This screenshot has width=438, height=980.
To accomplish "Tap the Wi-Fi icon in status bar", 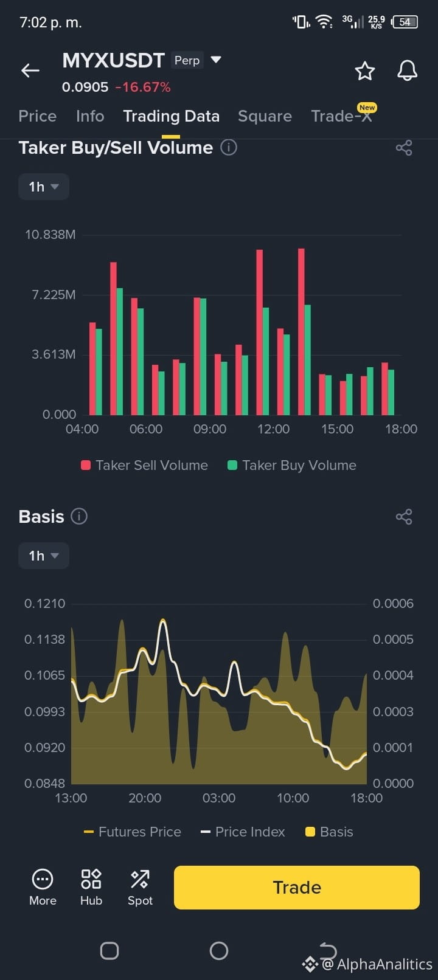I will [x=325, y=22].
